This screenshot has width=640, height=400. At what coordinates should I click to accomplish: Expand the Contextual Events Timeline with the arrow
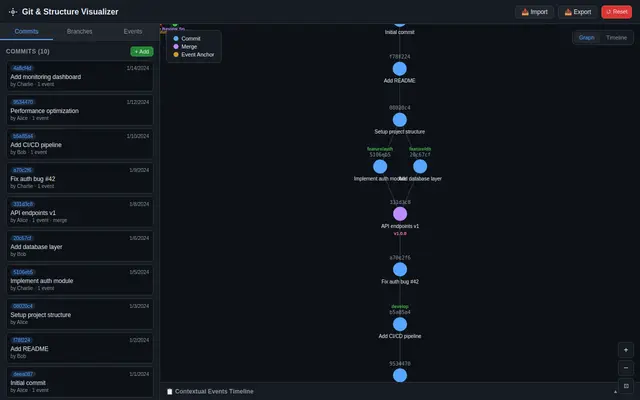point(615,391)
